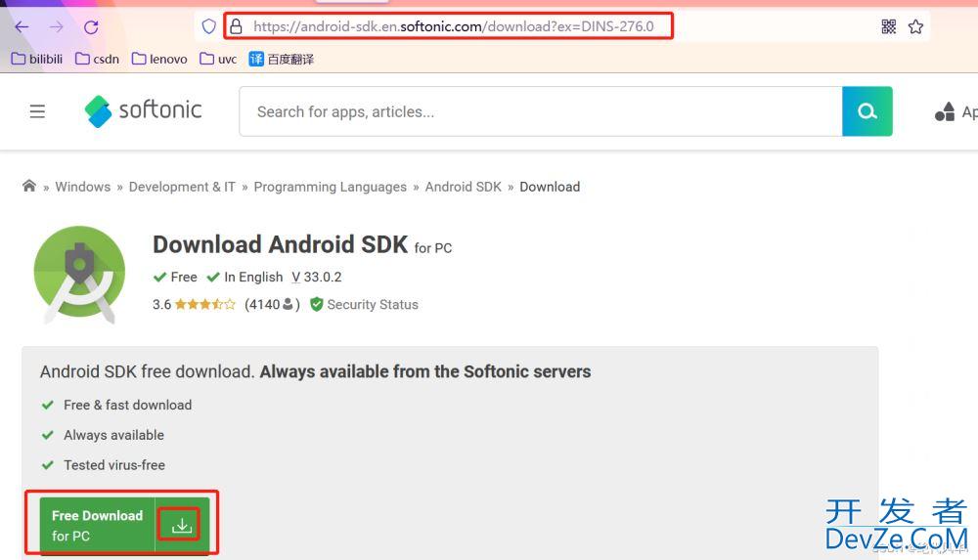The width and height of the screenshot is (978, 560).
Task: View the (4140) user votes count
Action: coord(273,304)
